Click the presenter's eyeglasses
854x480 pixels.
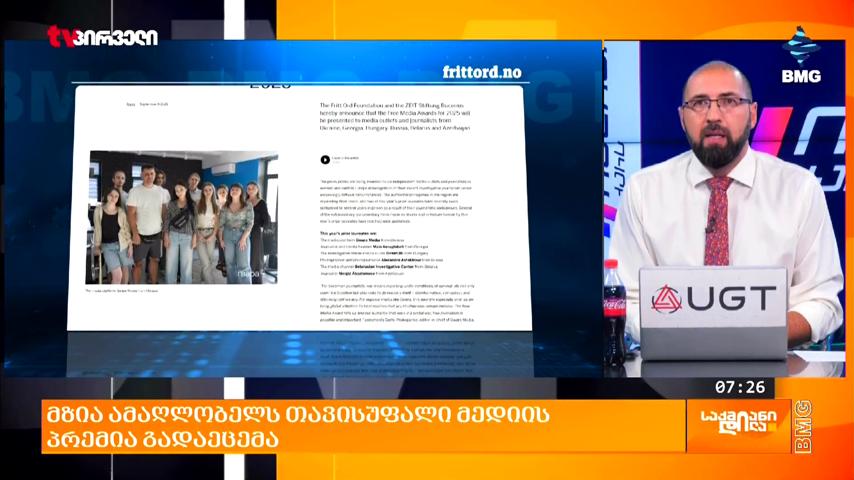click(716, 104)
